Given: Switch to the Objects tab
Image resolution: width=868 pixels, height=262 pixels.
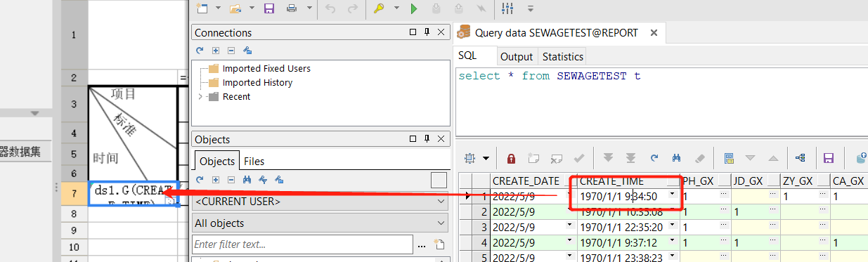Looking at the screenshot, I should coord(217,161).
